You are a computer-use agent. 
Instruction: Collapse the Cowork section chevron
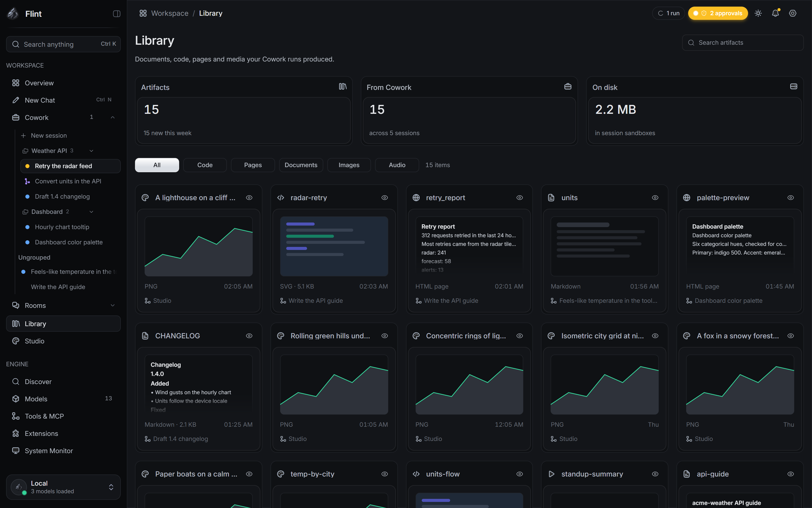click(x=113, y=118)
